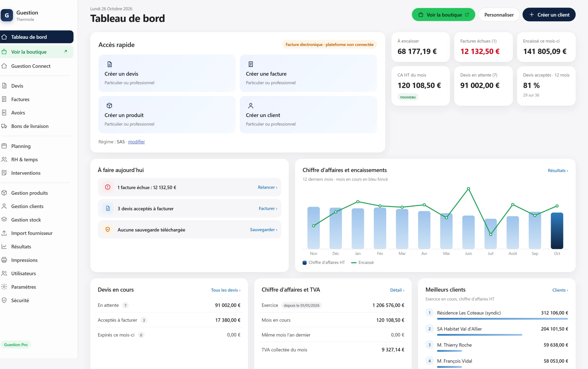Open the Créer une facture quick-access card
The height and width of the screenshot is (369, 588).
click(308, 73)
